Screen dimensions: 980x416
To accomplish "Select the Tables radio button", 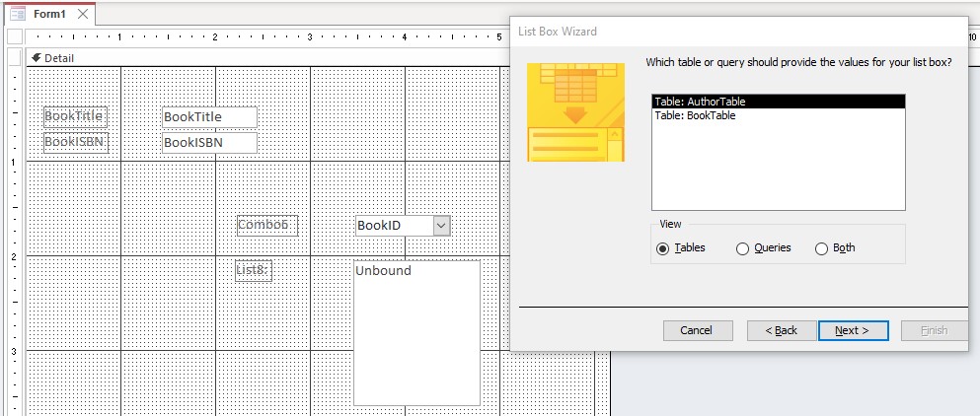I will (662, 248).
